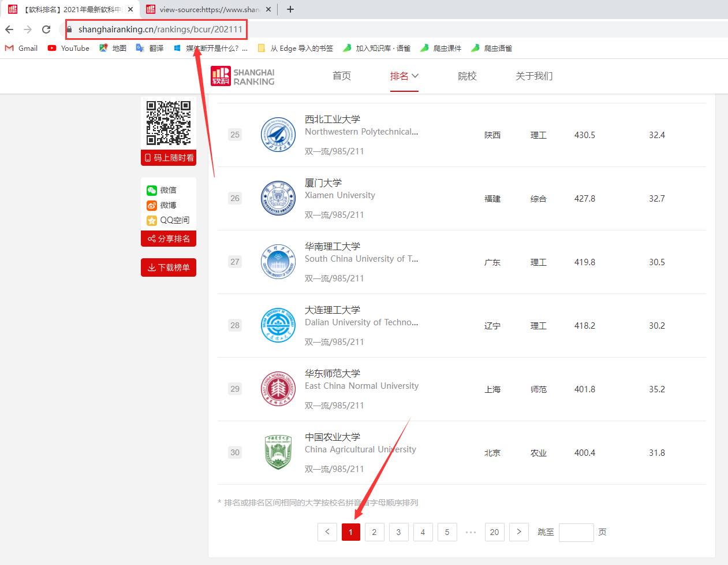The width and height of the screenshot is (728, 565).
Task: Click the 厦门大学 emblem
Action: coord(278,198)
